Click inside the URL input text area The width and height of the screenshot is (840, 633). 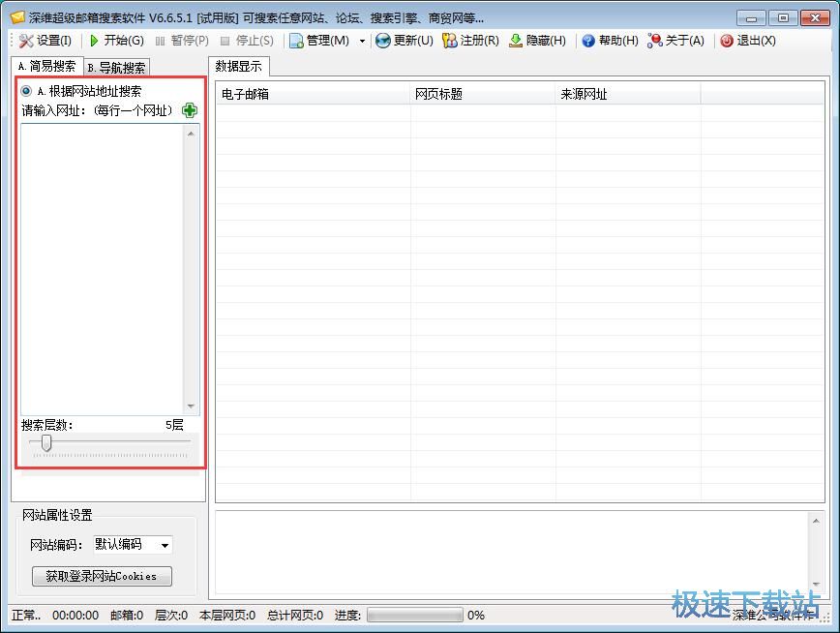click(102, 269)
